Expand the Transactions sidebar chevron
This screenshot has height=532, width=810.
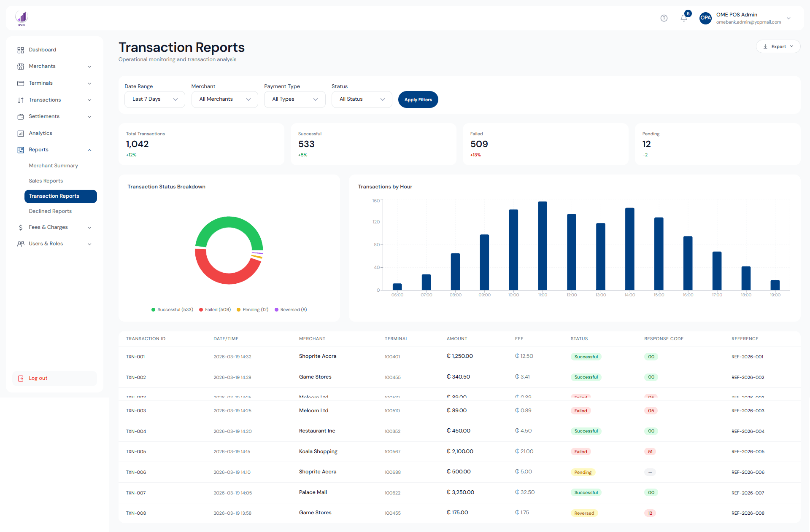click(x=89, y=100)
